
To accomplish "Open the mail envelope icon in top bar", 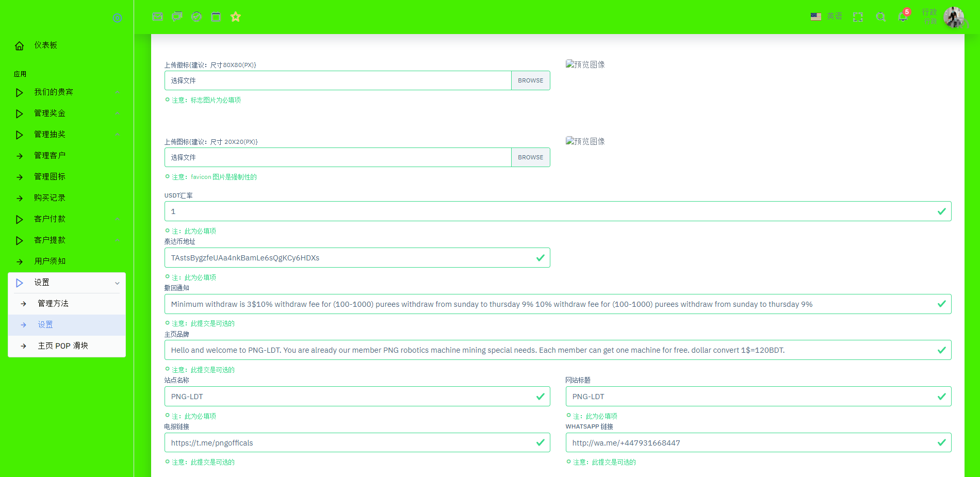I will coord(158,17).
